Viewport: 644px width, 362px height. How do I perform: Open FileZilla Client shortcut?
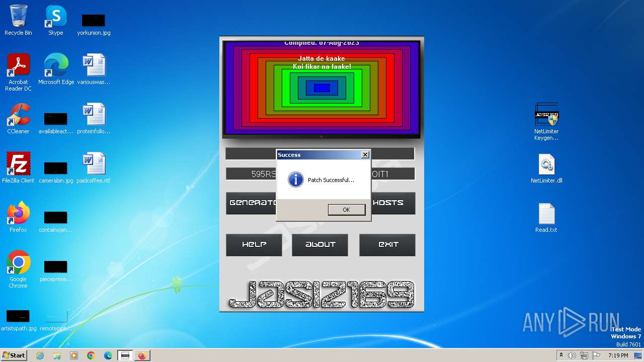(x=18, y=168)
